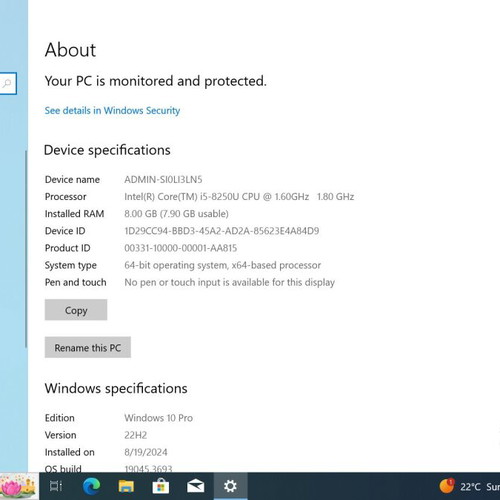Open Microsoft Edge from the taskbar
The height and width of the screenshot is (500, 500).
[91, 486]
